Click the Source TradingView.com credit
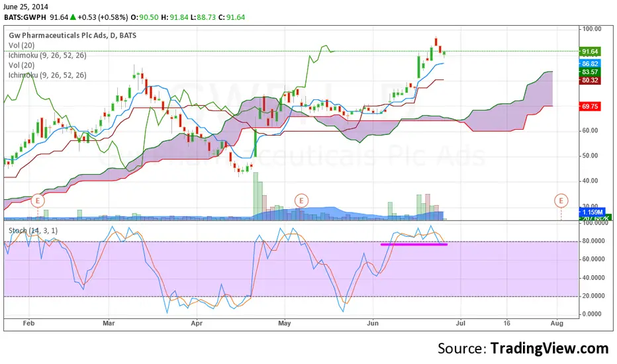Image resolution: width=617 pixels, height=364 pixels. [523, 349]
